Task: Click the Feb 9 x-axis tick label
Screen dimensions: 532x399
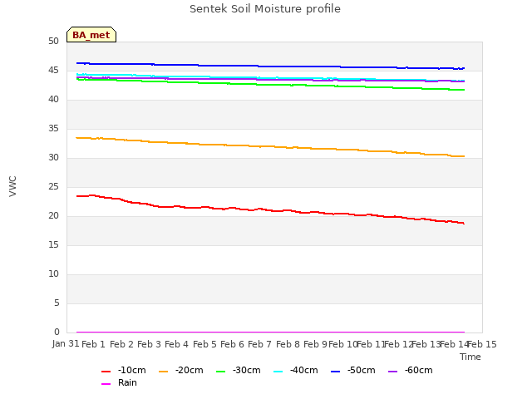Action: 315,344
